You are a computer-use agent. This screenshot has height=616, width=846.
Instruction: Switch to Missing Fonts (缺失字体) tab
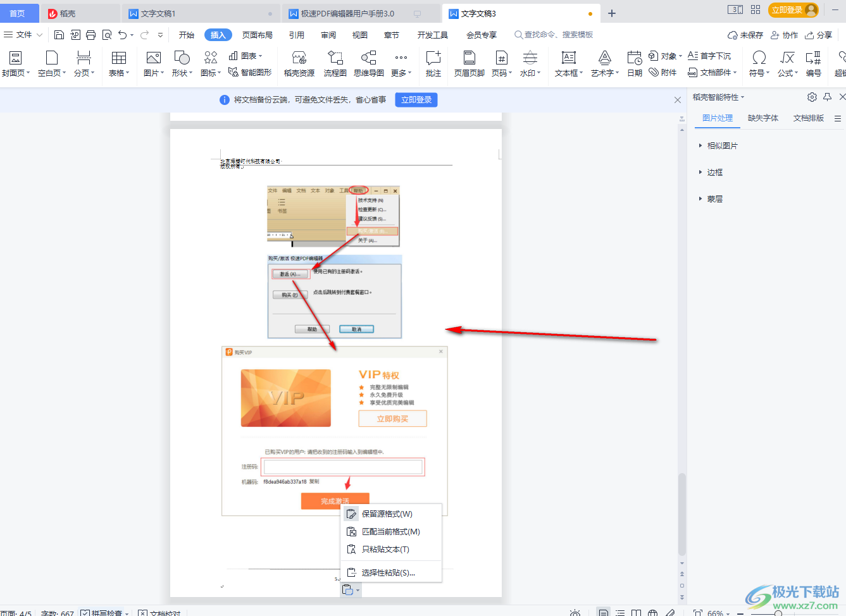(763, 118)
